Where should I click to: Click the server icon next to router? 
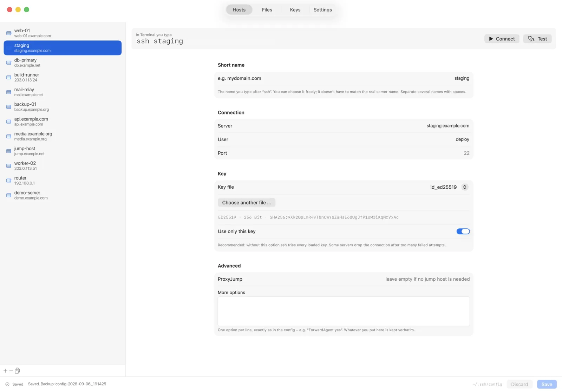pyautogui.click(x=9, y=181)
